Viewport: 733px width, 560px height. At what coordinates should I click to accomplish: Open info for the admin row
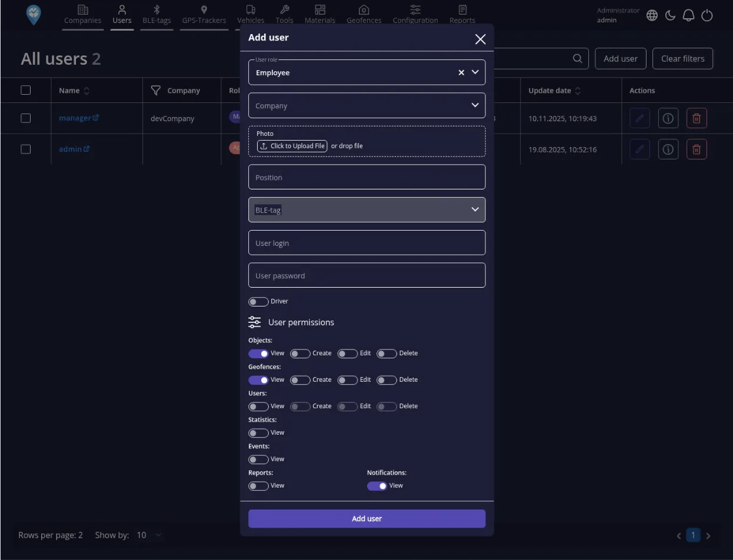pos(668,149)
